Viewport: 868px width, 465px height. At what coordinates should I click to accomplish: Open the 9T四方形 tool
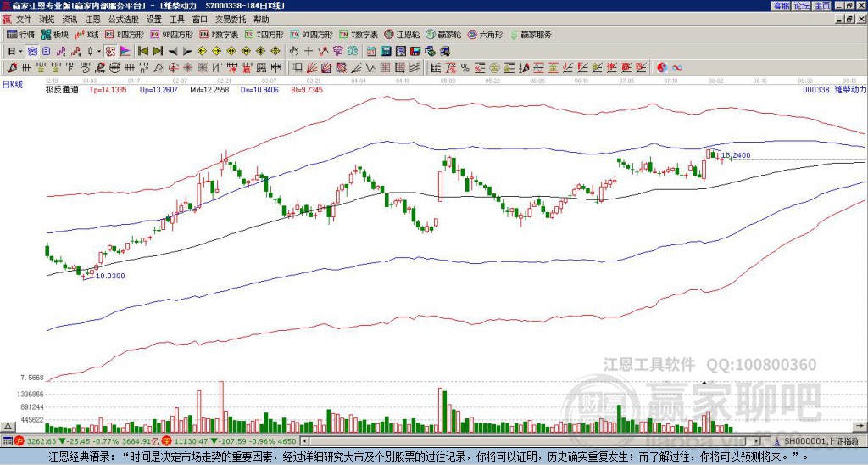pyautogui.click(x=312, y=35)
